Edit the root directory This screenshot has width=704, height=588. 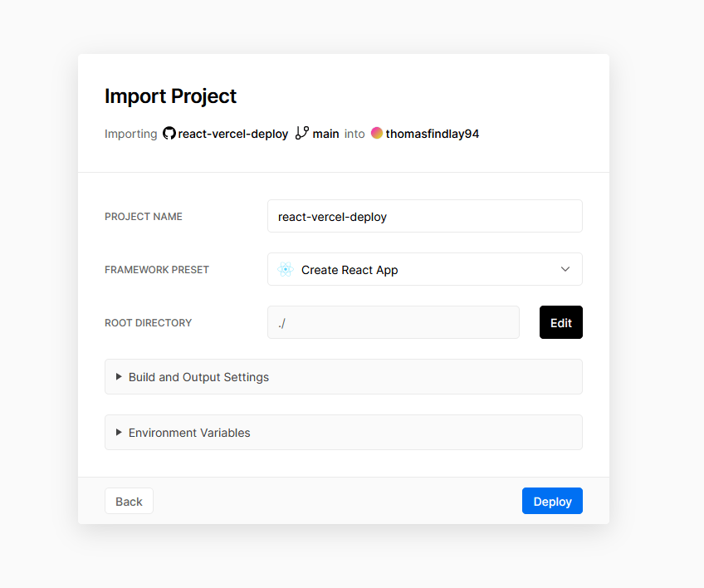560,322
